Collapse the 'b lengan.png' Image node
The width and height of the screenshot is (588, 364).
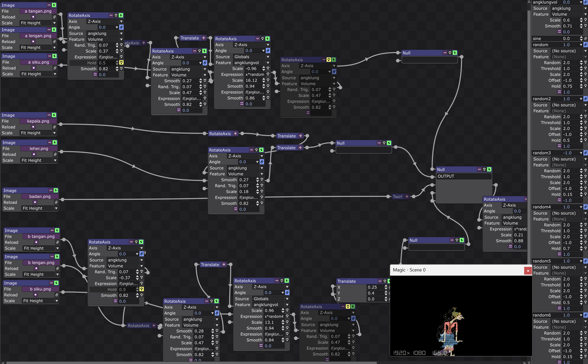tap(52, 257)
